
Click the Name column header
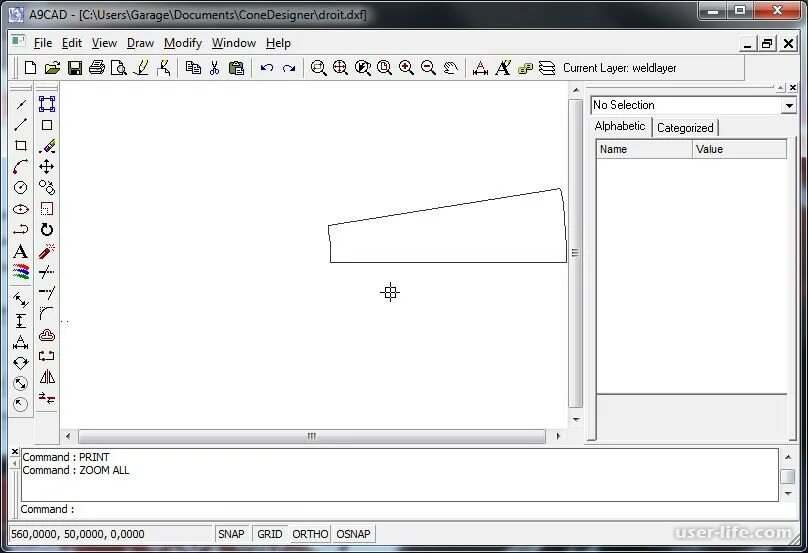click(x=644, y=149)
